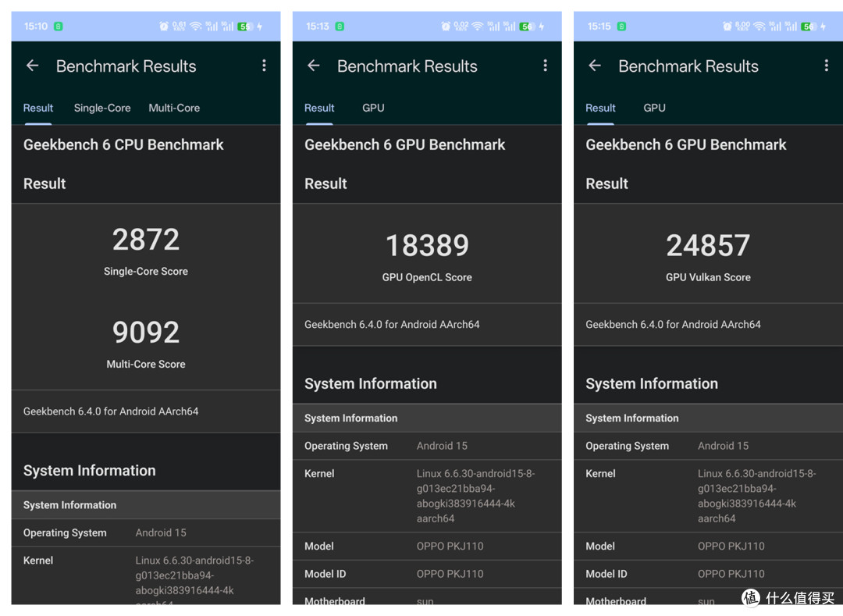Tap the 18389 GPU OpenCL Score

coord(428,246)
